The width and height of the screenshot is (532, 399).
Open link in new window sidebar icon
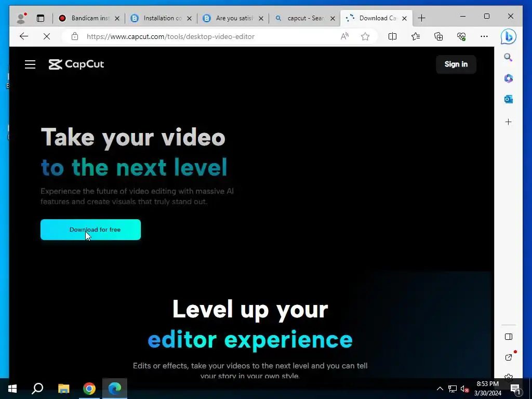click(x=508, y=357)
